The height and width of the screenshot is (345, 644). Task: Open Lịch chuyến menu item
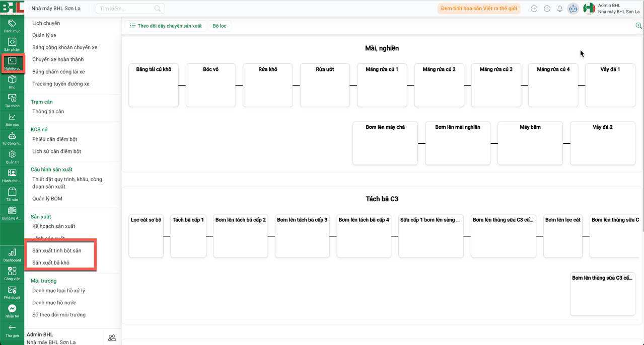pos(46,23)
